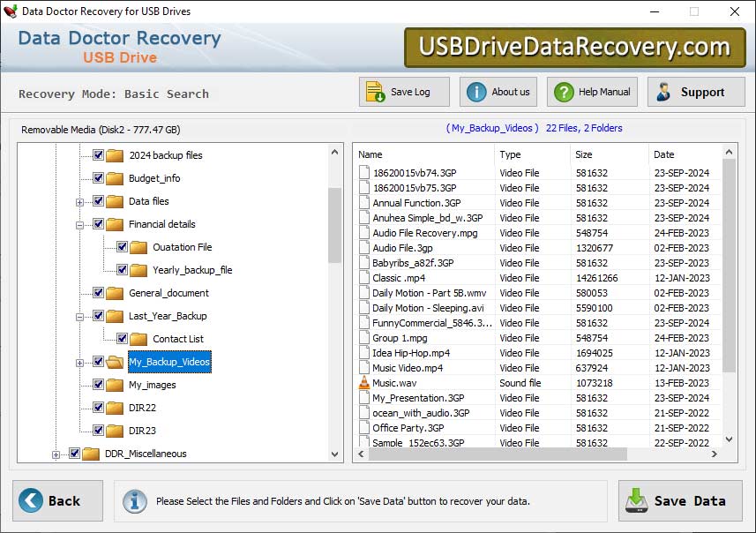This screenshot has height=533, width=756.
Task: Expand the My_Backup_Videos tree node
Action: pos(81,361)
